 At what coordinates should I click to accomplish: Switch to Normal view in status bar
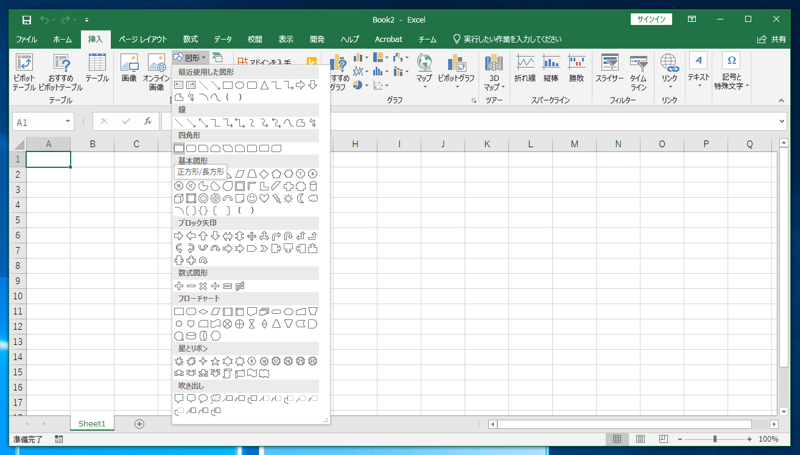(x=617, y=439)
